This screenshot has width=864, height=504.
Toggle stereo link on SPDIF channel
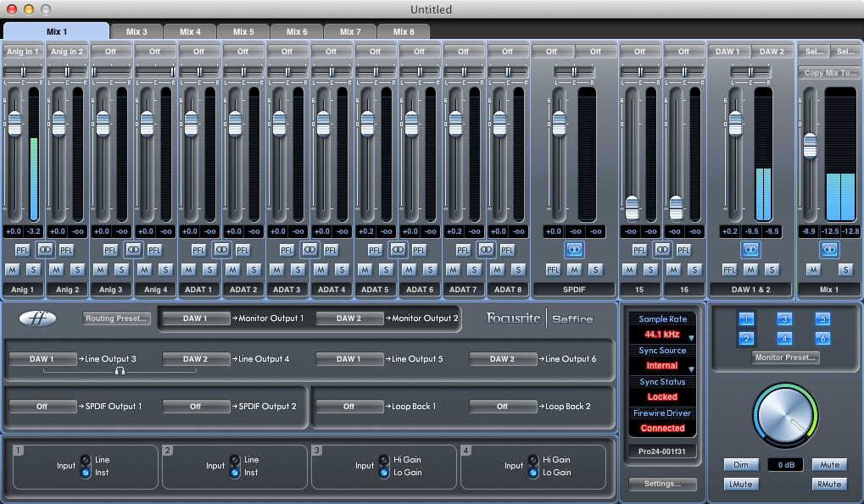click(x=574, y=250)
